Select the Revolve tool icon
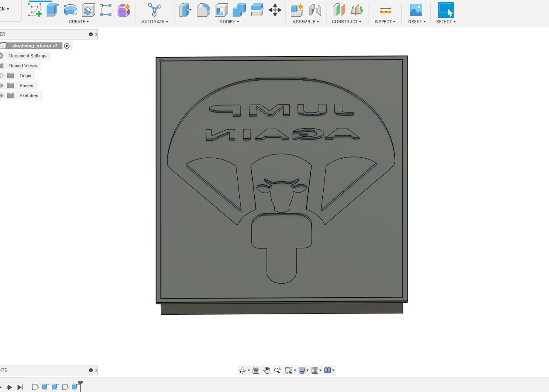549x392 pixels. click(71, 10)
